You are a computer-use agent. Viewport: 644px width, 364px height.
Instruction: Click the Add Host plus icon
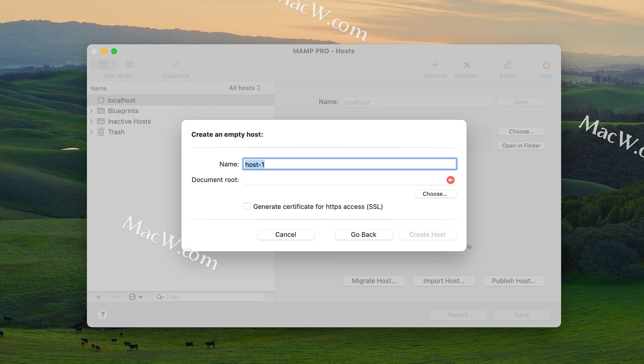click(435, 64)
